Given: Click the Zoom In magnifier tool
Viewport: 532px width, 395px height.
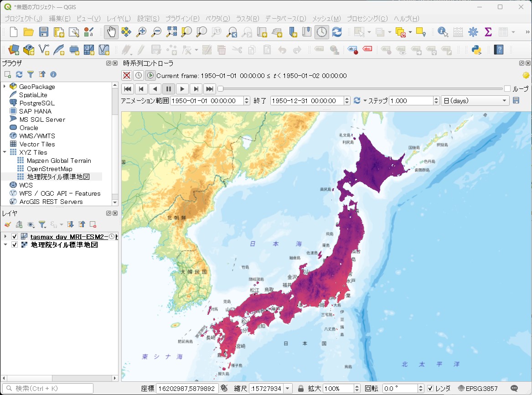Looking at the screenshot, I should click(x=141, y=32).
